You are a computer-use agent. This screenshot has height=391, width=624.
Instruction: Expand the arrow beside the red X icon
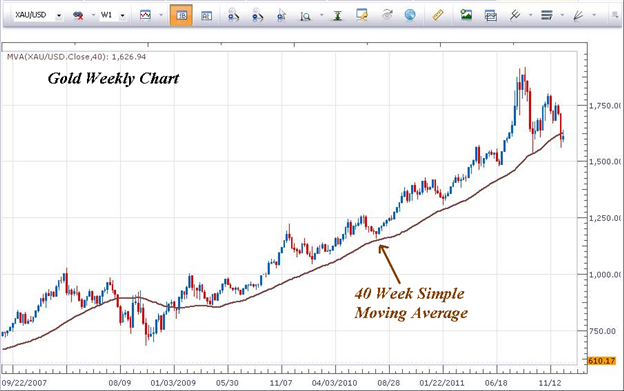(x=94, y=16)
